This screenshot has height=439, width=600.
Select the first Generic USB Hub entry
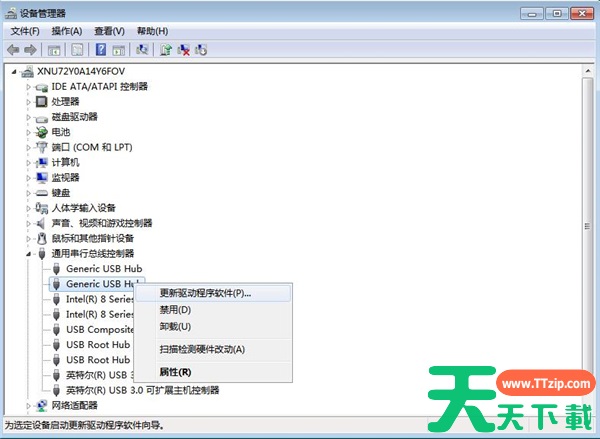tap(104, 269)
